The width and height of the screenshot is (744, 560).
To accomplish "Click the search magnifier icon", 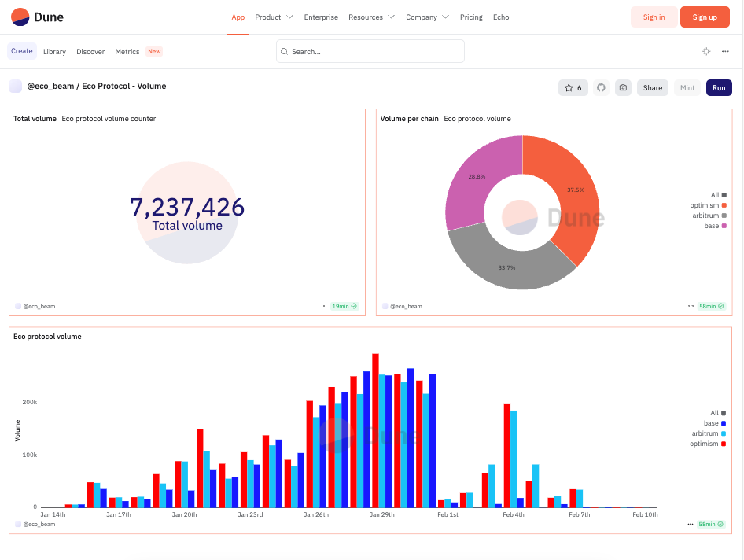I will (x=284, y=51).
